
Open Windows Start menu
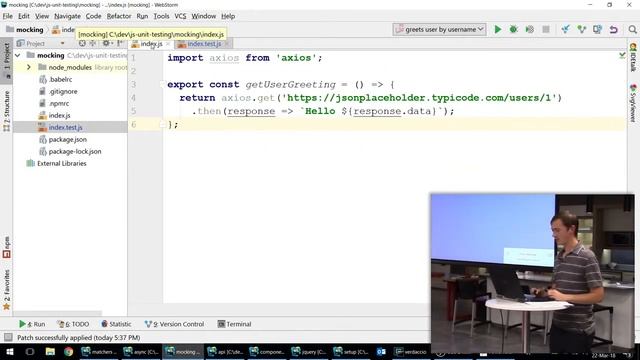[10, 351]
